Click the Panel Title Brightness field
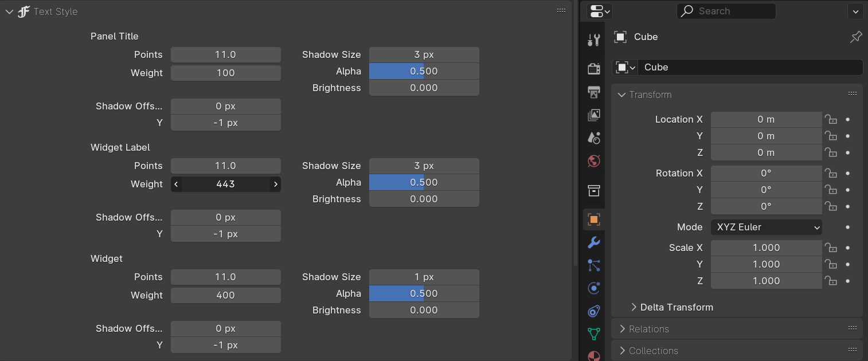Image resolution: width=868 pixels, height=361 pixels. pos(424,88)
